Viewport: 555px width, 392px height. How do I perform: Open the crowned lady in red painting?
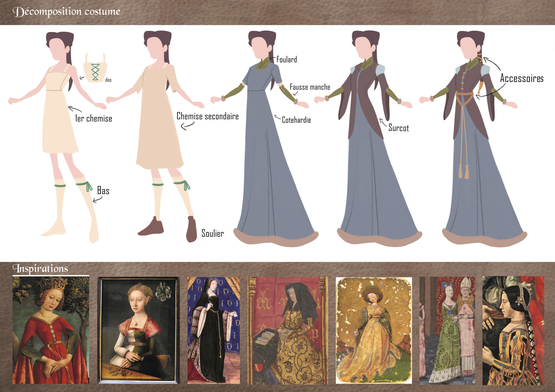coord(51,330)
